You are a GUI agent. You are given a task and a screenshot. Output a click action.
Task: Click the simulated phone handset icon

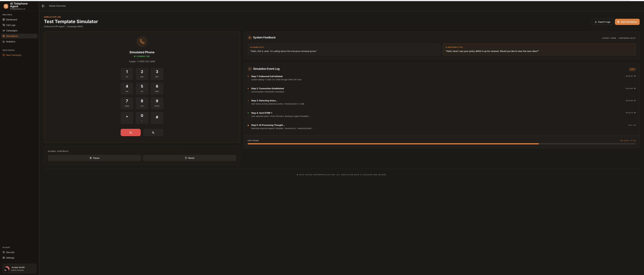click(x=142, y=41)
